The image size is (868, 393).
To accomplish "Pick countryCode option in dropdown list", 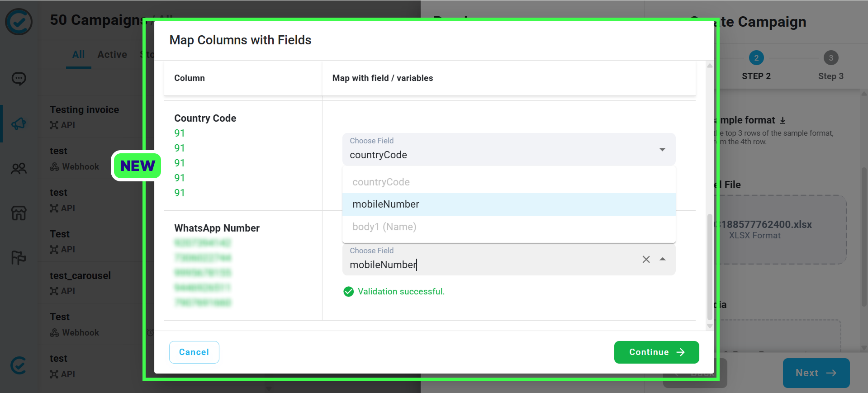I will 509,182.
